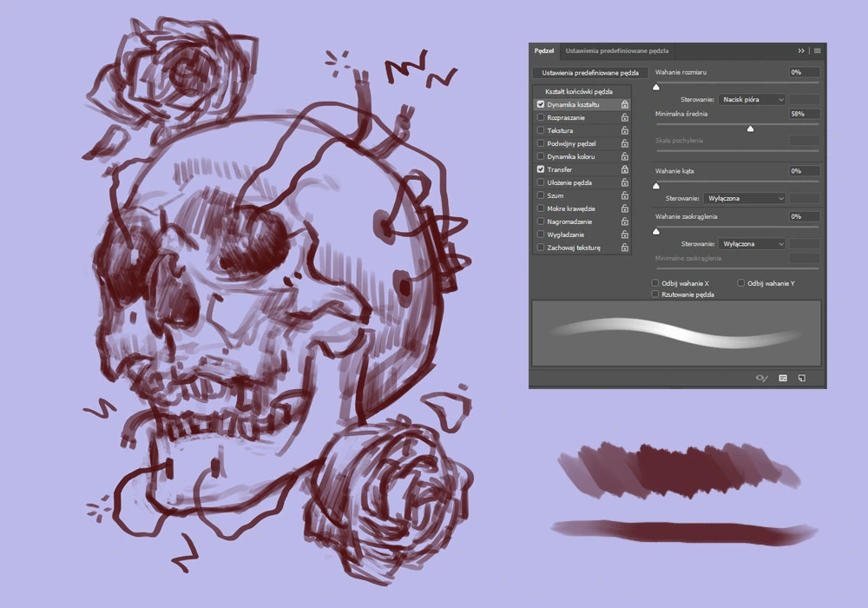Open the Nacisk pióra control dropdown

pyautogui.click(x=752, y=100)
